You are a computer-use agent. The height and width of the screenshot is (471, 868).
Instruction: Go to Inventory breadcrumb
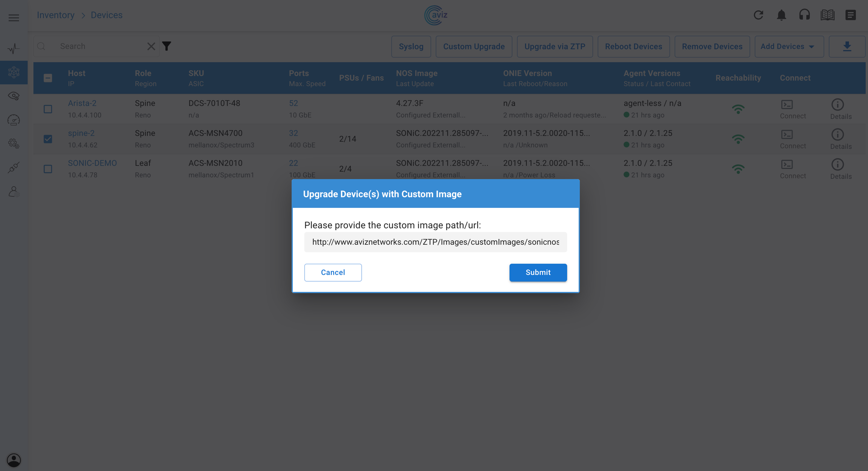(55, 15)
